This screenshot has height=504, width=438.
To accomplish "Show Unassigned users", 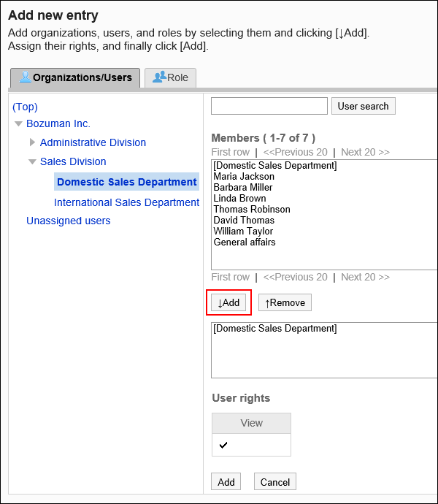I will tap(69, 221).
